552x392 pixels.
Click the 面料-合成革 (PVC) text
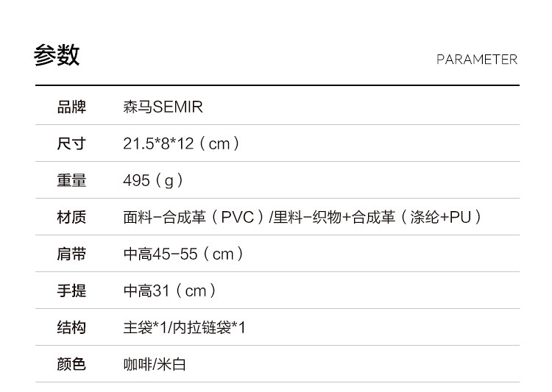pyautogui.click(x=194, y=217)
